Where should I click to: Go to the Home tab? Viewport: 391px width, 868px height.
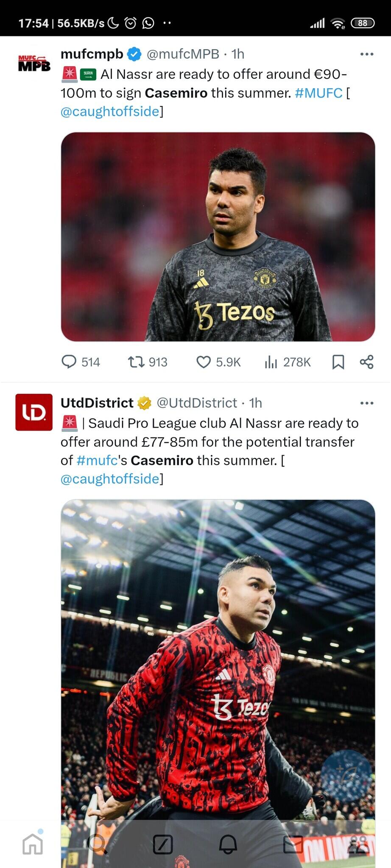point(33,844)
